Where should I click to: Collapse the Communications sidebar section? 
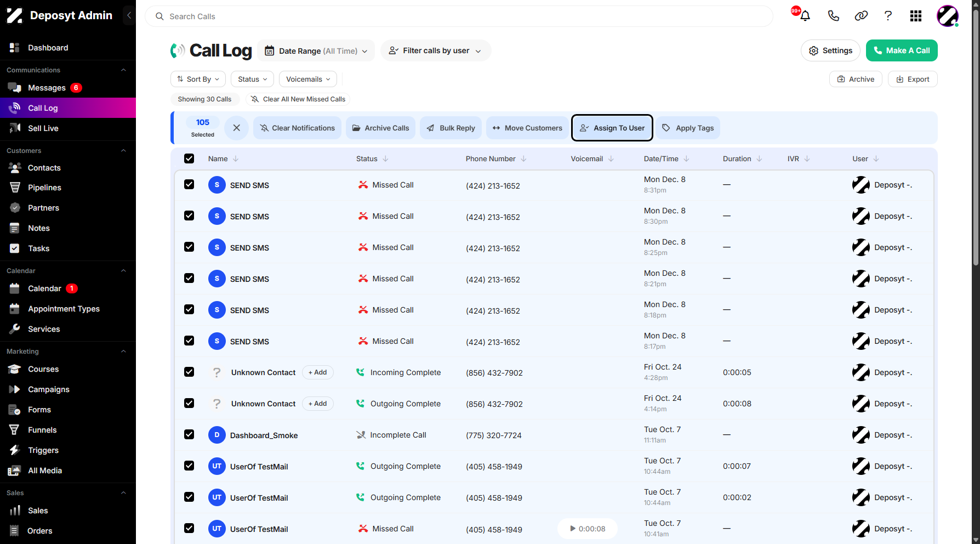point(123,70)
